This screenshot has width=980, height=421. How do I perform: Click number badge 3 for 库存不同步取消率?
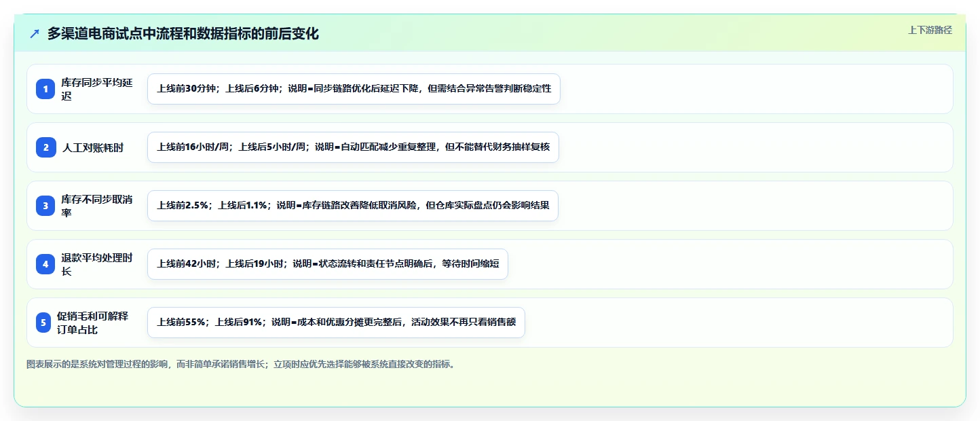point(45,206)
